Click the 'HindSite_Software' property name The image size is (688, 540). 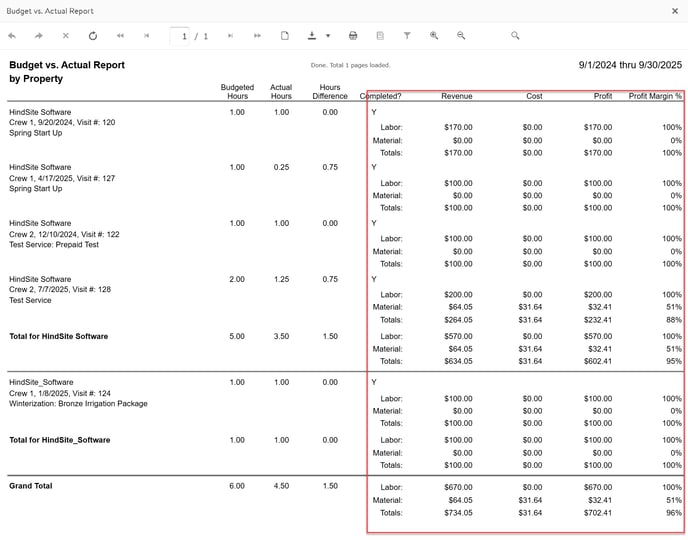click(x=41, y=382)
